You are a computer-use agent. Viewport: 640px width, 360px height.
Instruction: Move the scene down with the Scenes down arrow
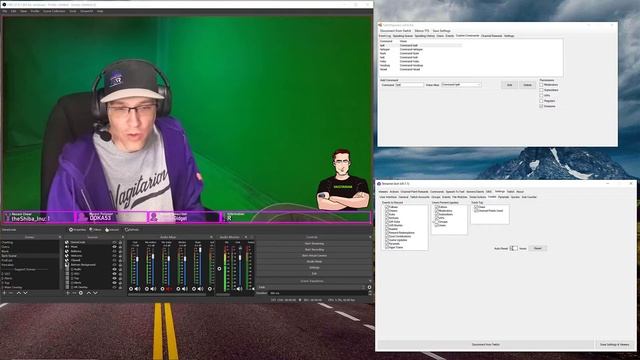coord(25,293)
